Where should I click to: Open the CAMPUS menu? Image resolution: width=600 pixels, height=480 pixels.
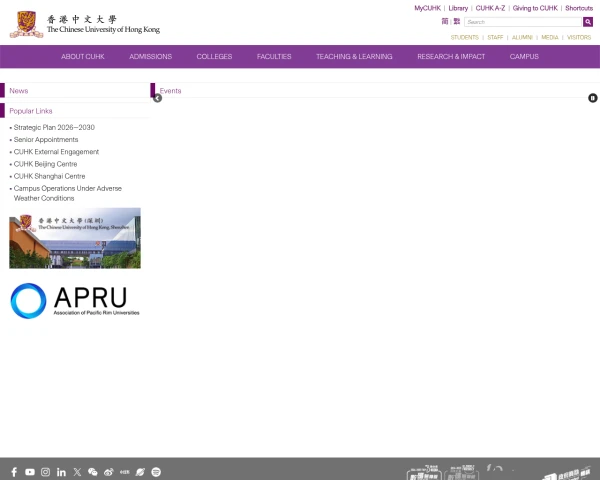pyautogui.click(x=524, y=57)
